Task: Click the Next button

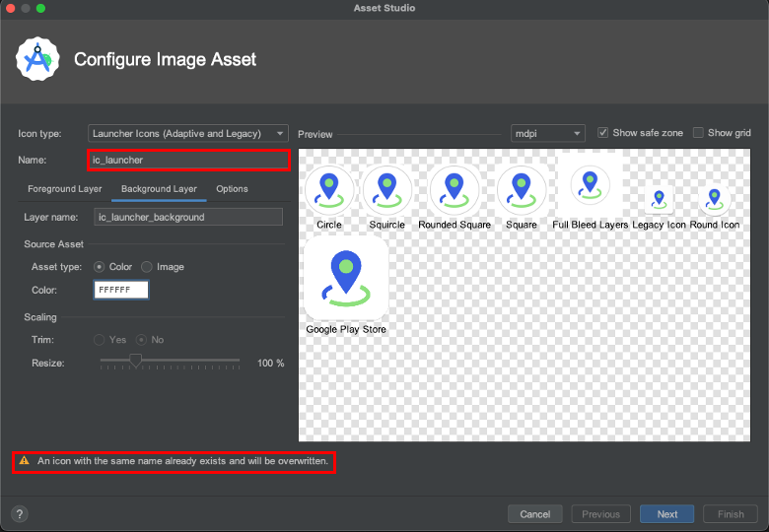Action: [667, 514]
